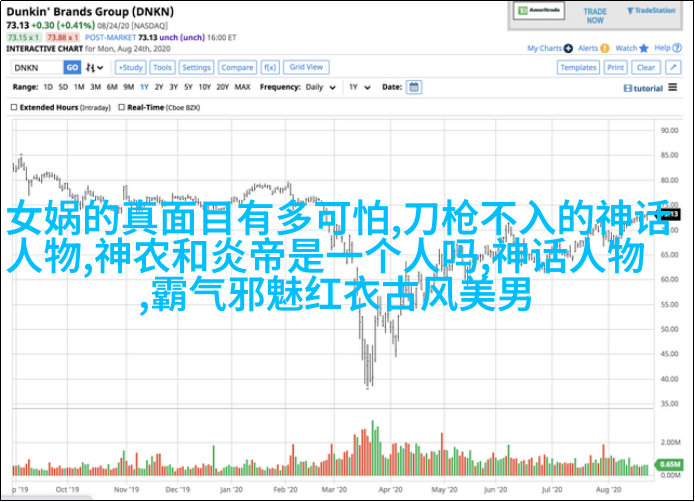Select the 1D range
This screenshot has height=502, width=695.
[48, 87]
